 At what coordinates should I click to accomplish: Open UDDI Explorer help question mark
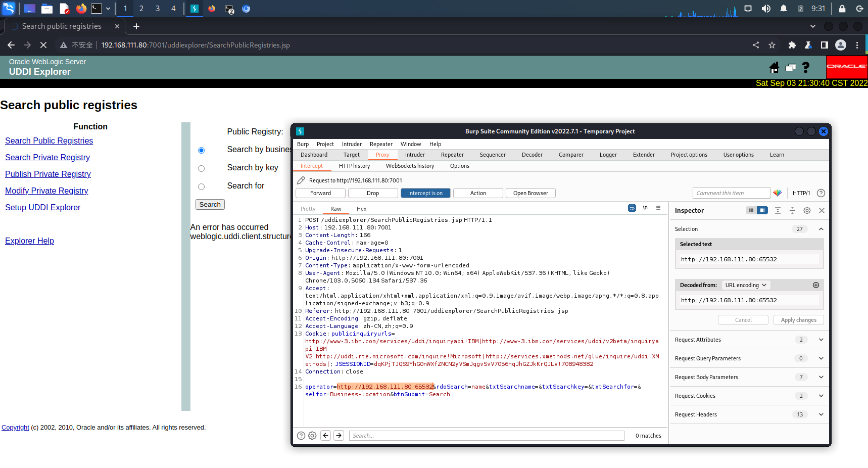point(806,67)
